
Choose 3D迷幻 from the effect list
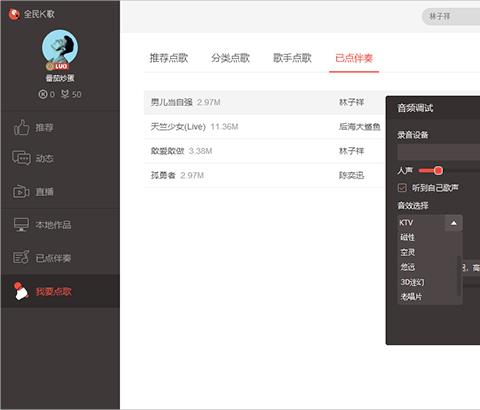(412, 282)
